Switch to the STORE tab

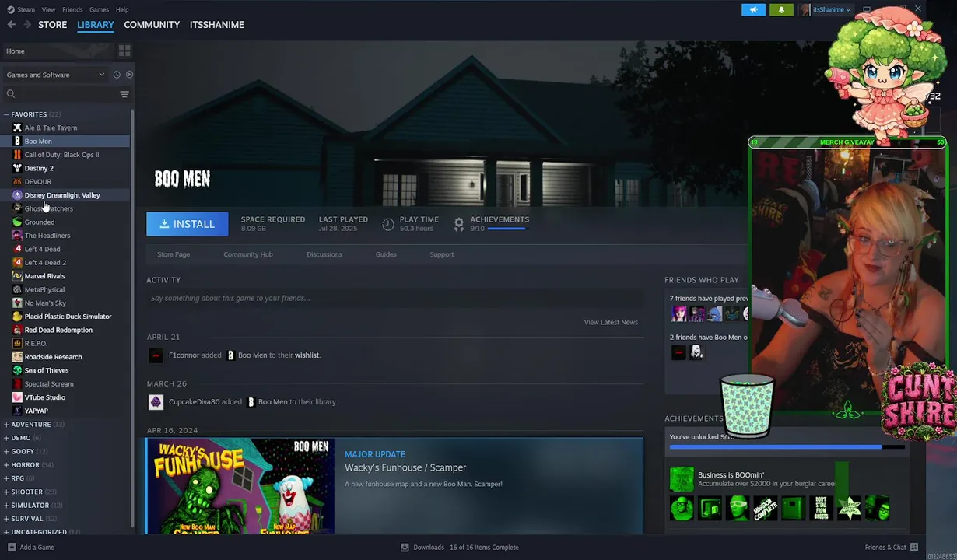click(x=52, y=25)
